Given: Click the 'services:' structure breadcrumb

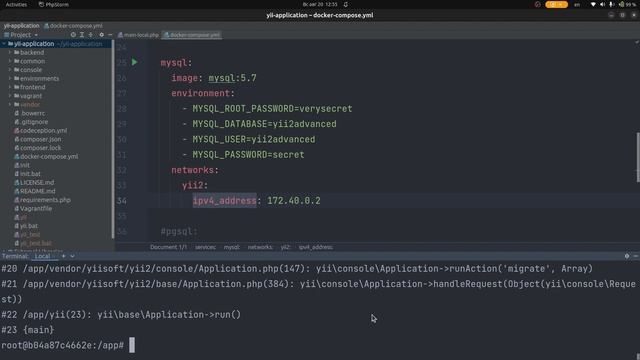Looking at the screenshot, I should pos(205,247).
